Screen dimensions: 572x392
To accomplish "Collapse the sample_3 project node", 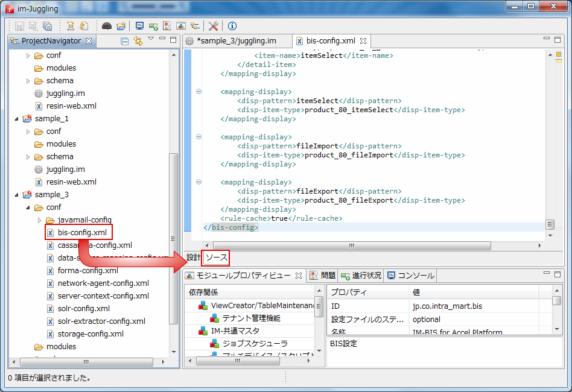I will coord(17,195).
